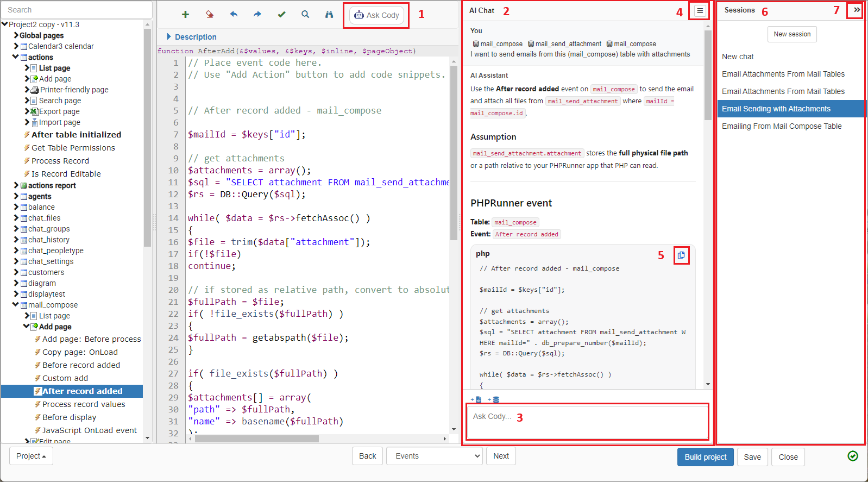The width and height of the screenshot is (868, 482).
Task: Click the Save button
Action: click(752, 457)
